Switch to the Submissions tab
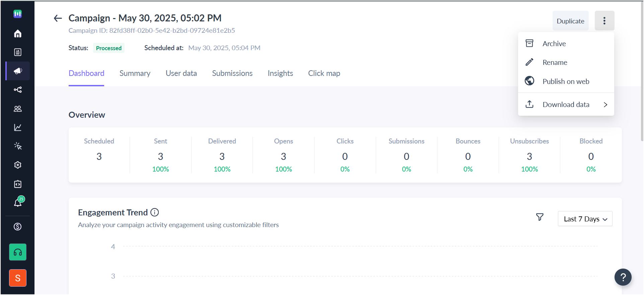644x295 pixels. [232, 73]
